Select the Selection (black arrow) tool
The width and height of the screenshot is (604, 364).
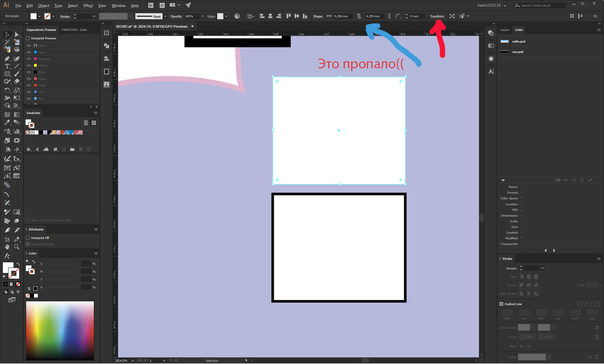7,35
